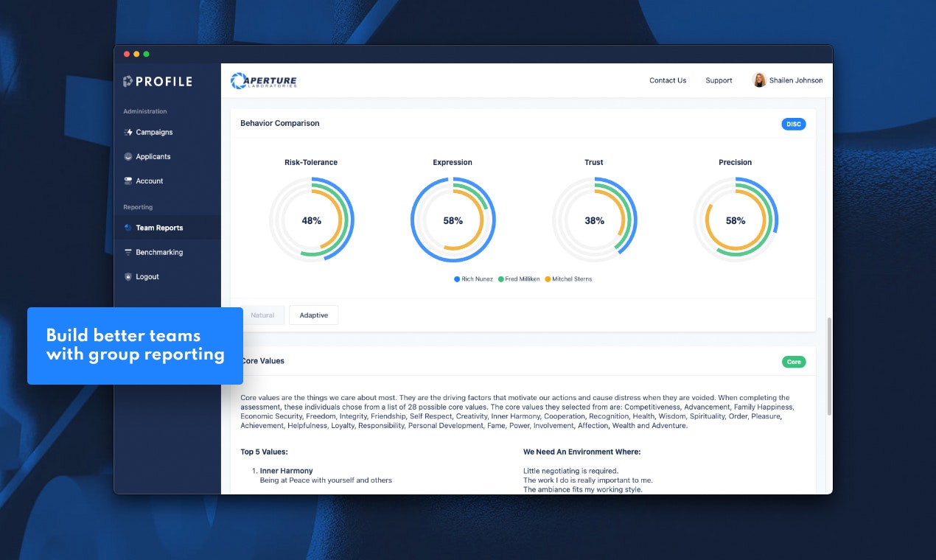Screen dimensions: 936x560
Task: Click the yellow minimize window button
Action: pyautogui.click(x=136, y=54)
